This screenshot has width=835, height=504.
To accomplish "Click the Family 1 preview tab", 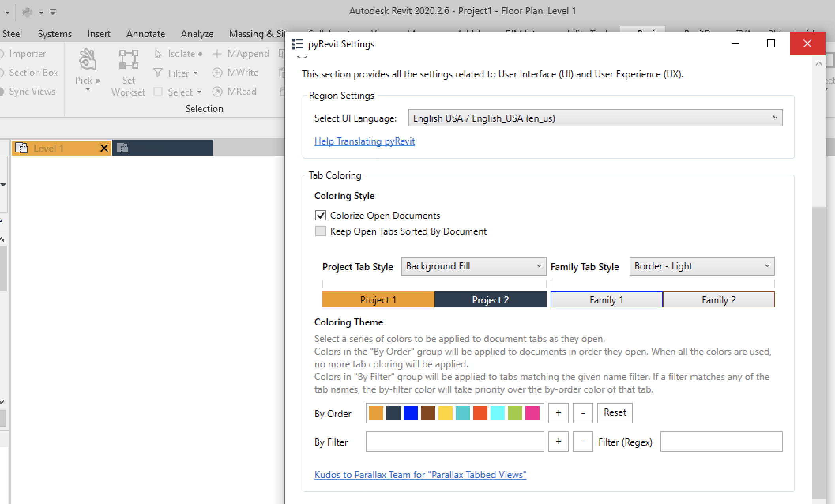I will click(606, 299).
